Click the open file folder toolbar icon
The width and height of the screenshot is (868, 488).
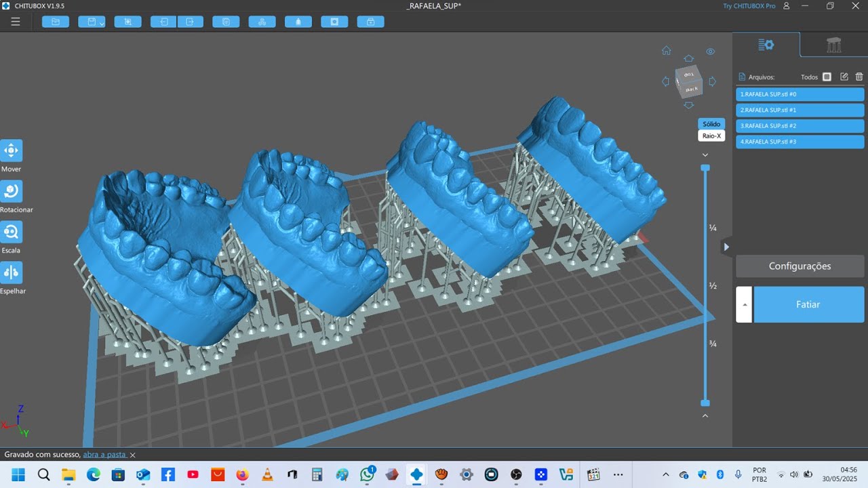56,22
